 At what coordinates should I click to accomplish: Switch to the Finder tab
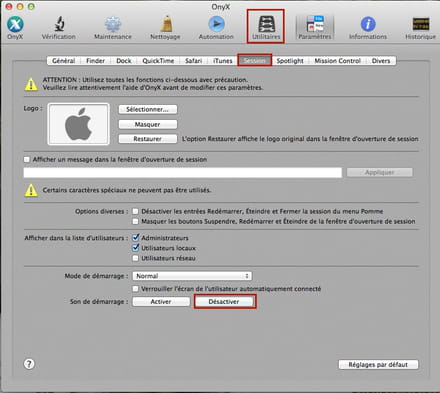click(95, 61)
